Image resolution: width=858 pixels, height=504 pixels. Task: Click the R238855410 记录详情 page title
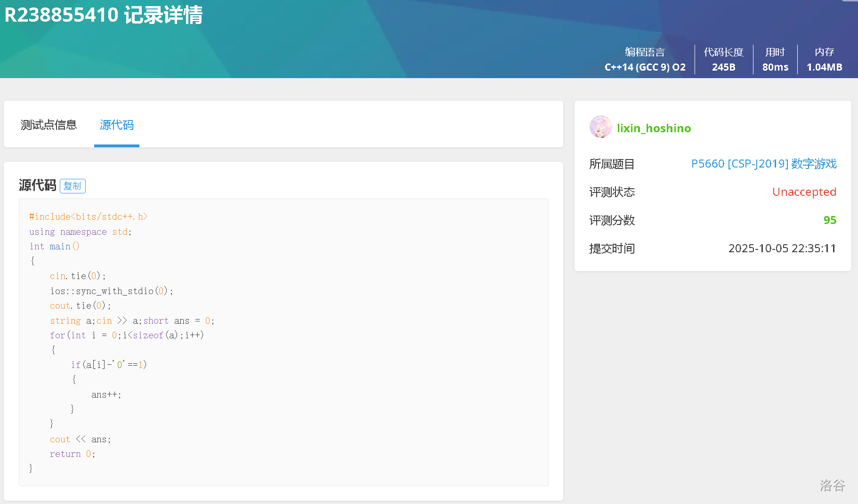[104, 15]
